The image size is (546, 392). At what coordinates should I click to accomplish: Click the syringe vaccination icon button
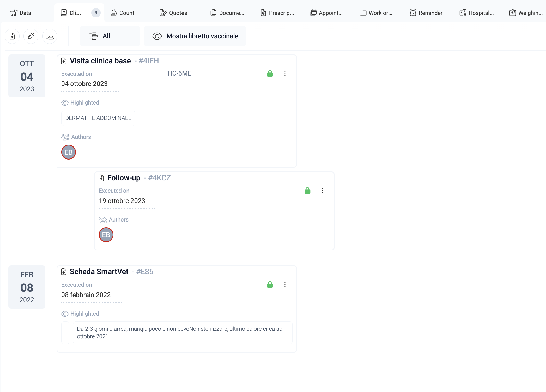pyautogui.click(x=31, y=36)
